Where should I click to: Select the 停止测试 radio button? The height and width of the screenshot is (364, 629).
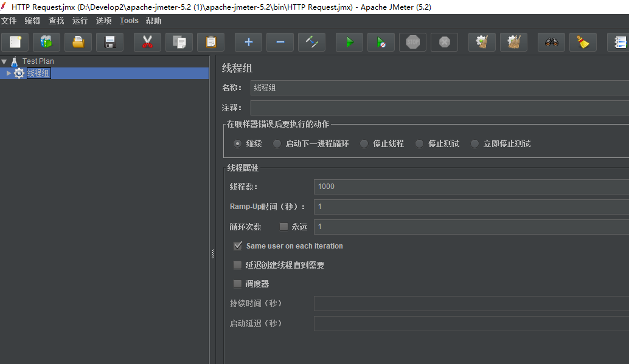tap(419, 143)
